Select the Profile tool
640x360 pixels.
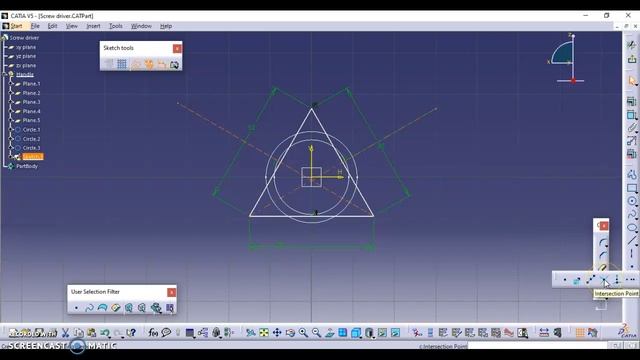tap(632, 175)
